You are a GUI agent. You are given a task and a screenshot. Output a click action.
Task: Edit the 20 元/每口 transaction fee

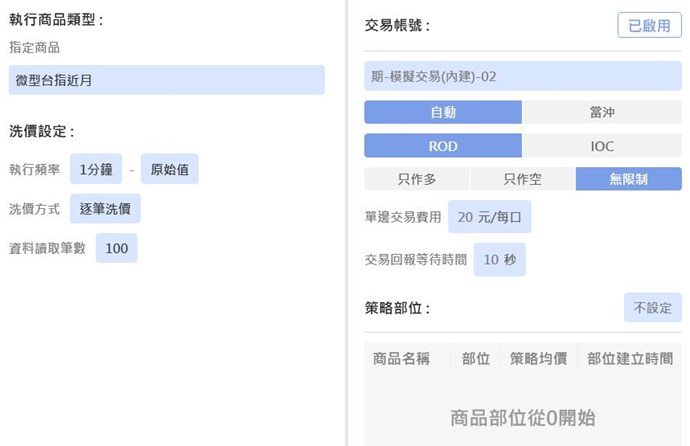(x=489, y=216)
